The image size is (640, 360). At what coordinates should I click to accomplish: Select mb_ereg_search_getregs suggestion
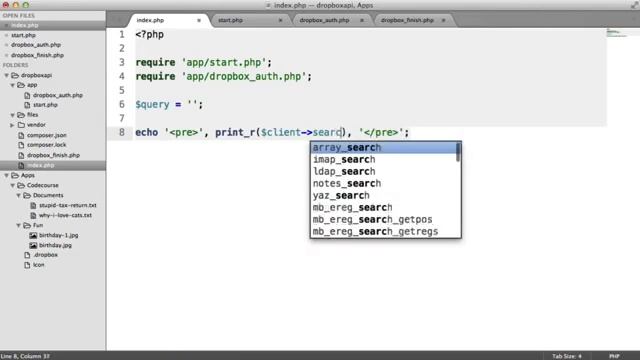383,231
